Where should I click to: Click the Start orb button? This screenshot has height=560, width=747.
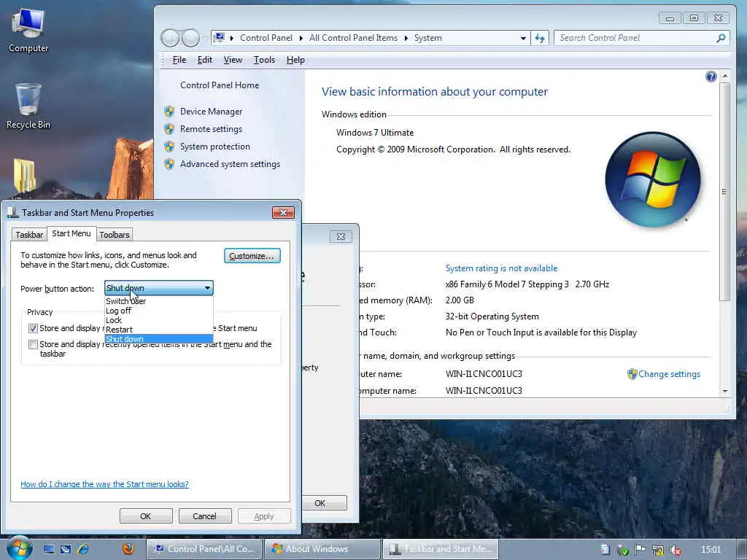click(x=18, y=548)
